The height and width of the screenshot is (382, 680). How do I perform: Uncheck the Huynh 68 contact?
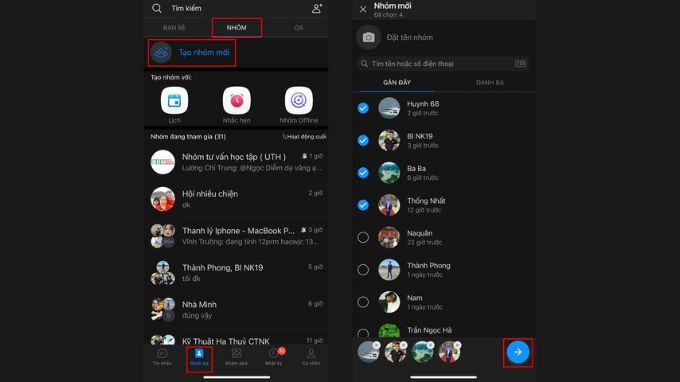(x=363, y=108)
